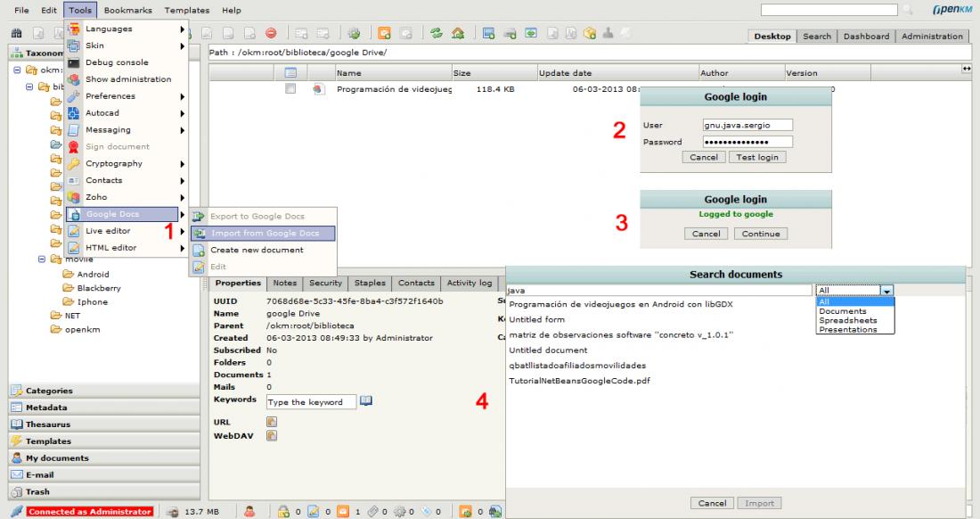The width and height of the screenshot is (980, 519).
Task: Click the user avatar icon in status bar
Action: [x=249, y=511]
